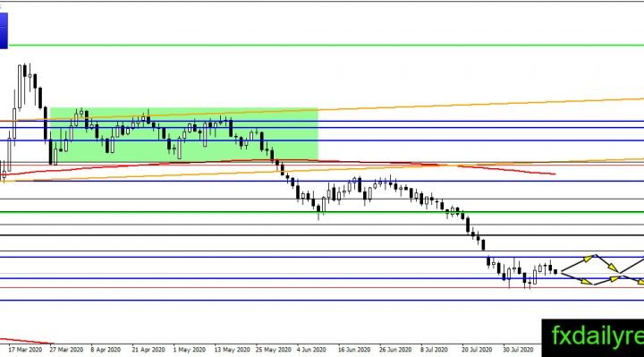Click the blue gradient box at top-left

(4, 30)
